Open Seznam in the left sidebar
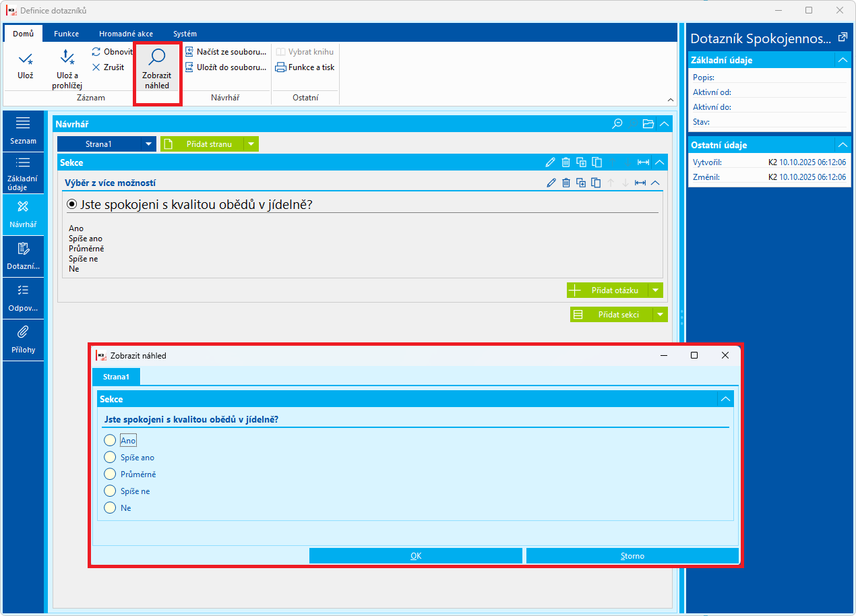Viewport: 856px width, 616px height. [23, 131]
